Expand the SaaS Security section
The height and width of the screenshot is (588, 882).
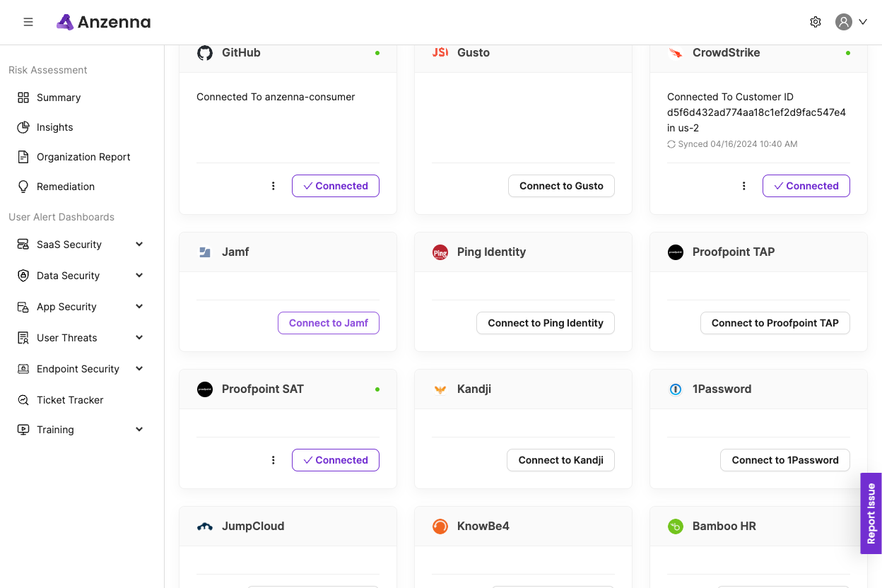(x=139, y=245)
